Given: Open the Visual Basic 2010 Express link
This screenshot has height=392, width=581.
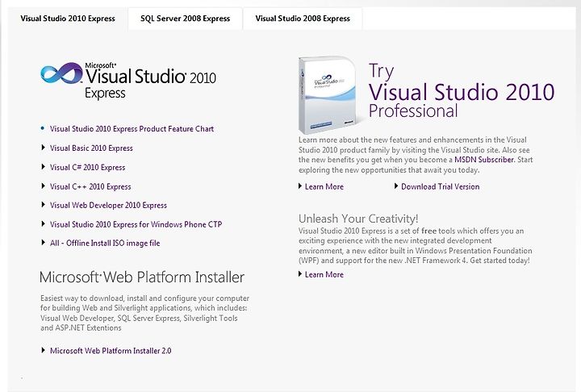Looking at the screenshot, I should pyautogui.click(x=91, y=148).
